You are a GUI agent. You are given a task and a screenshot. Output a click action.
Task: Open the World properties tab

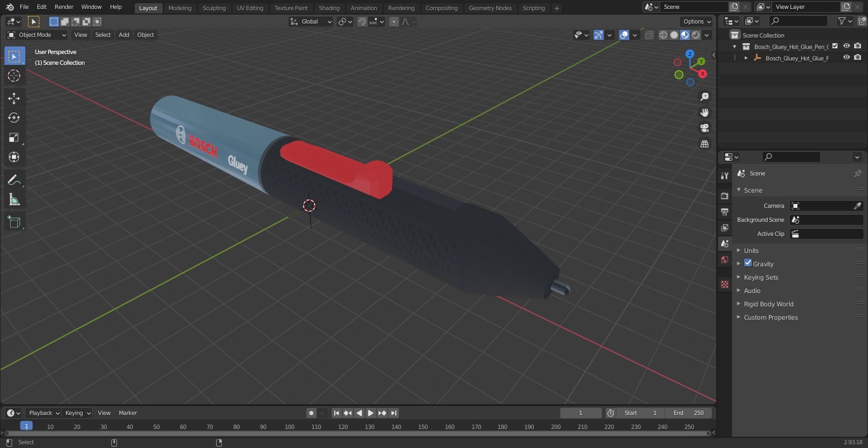click(724, 259)
